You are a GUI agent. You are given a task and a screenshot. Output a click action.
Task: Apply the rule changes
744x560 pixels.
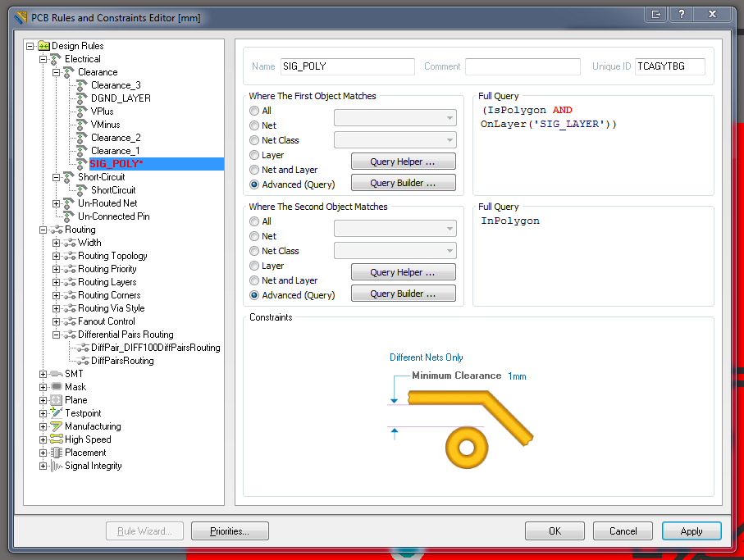(x=692, y=531)
